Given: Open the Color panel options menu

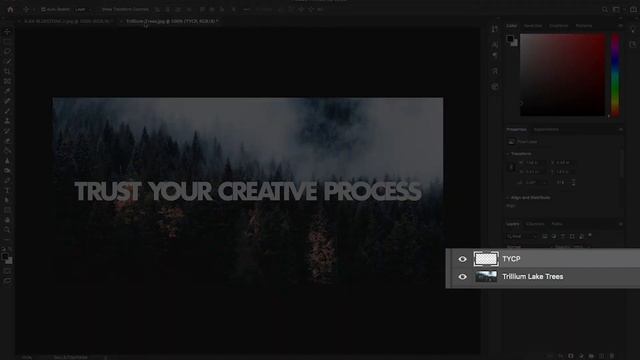Looking at the screenshot, I should click(620, 26).
